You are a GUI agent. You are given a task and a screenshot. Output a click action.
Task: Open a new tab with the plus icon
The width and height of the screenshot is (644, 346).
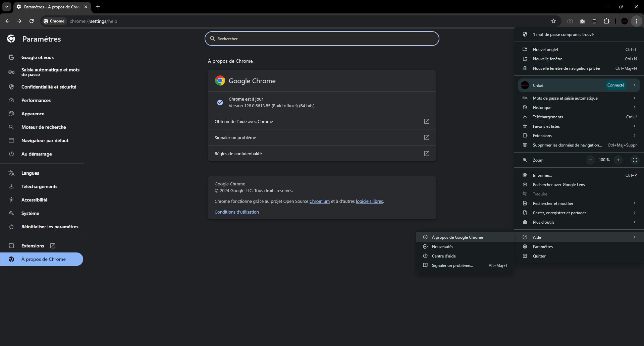98,7
